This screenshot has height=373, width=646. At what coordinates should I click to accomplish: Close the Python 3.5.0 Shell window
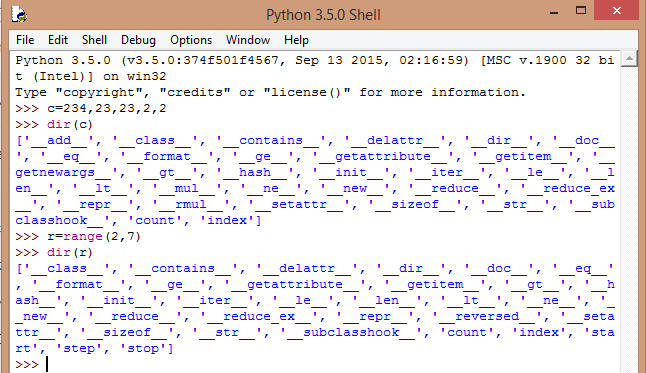(617, 10)
